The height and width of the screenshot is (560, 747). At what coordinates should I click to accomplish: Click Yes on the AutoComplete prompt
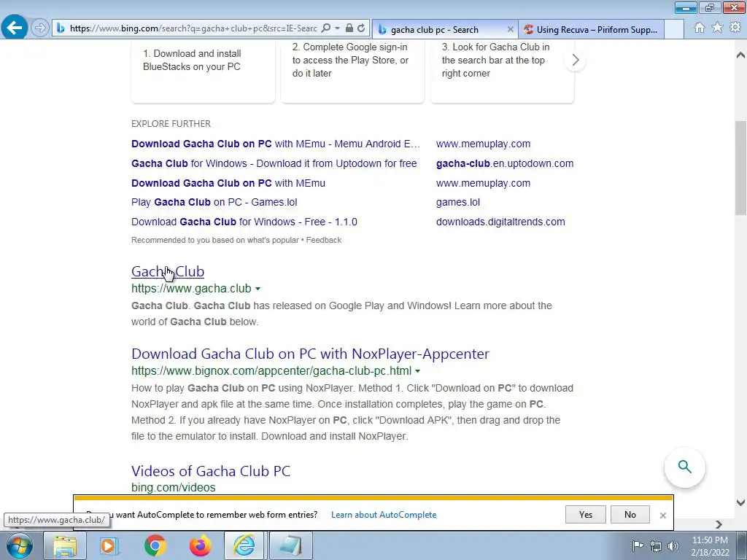click(x=586, y=514)
